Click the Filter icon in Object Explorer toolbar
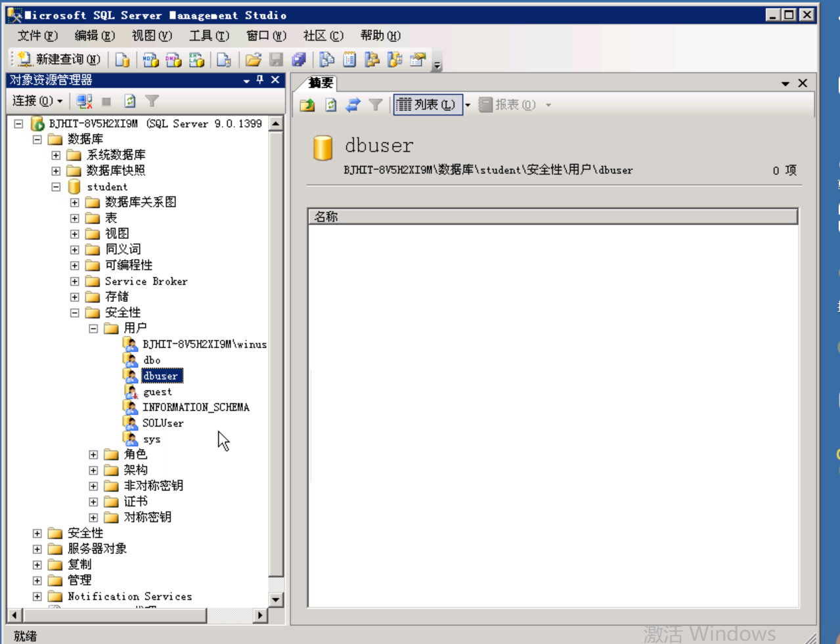Screen dimensions: 840x644 coord(152,101)
